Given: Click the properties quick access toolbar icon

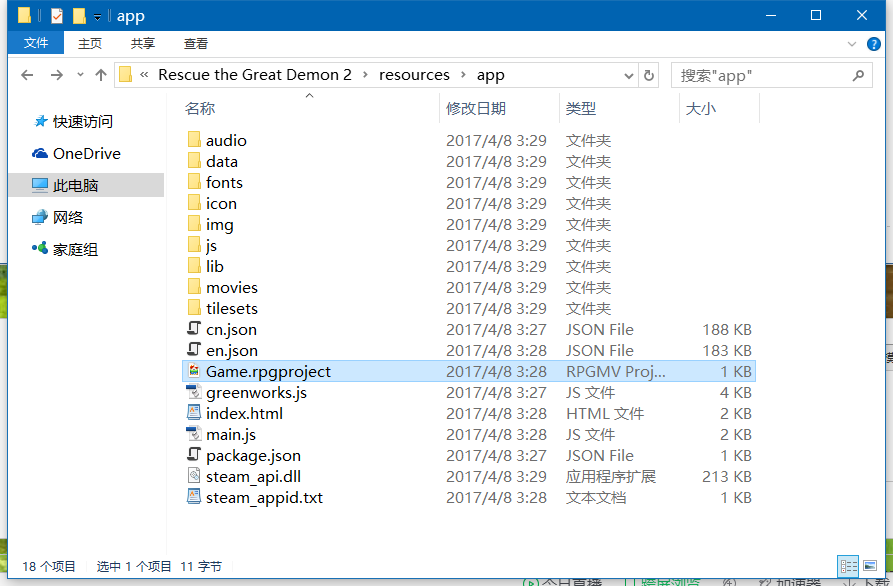Looking at the screenshot, I should (x=57, y=16).
